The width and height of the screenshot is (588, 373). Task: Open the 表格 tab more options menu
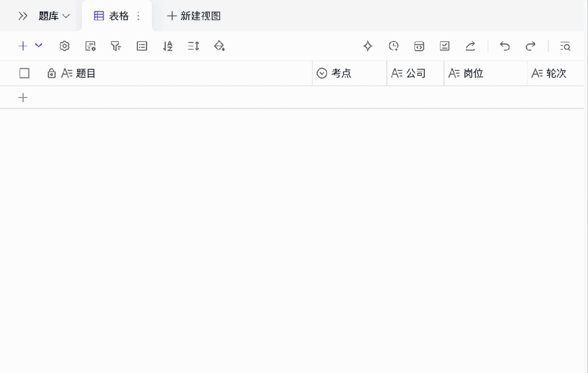pyautogui.click(x=138, y=16)
